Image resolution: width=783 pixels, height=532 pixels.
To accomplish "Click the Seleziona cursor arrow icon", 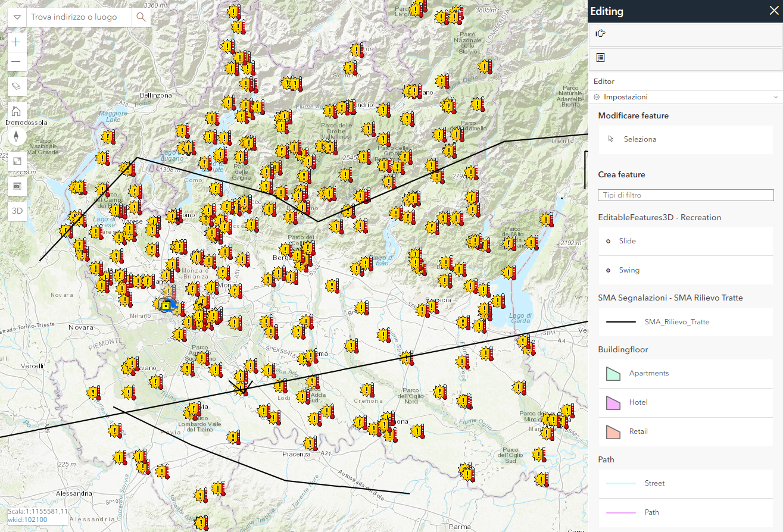I will pyautogui.click(x=610, y=139).
